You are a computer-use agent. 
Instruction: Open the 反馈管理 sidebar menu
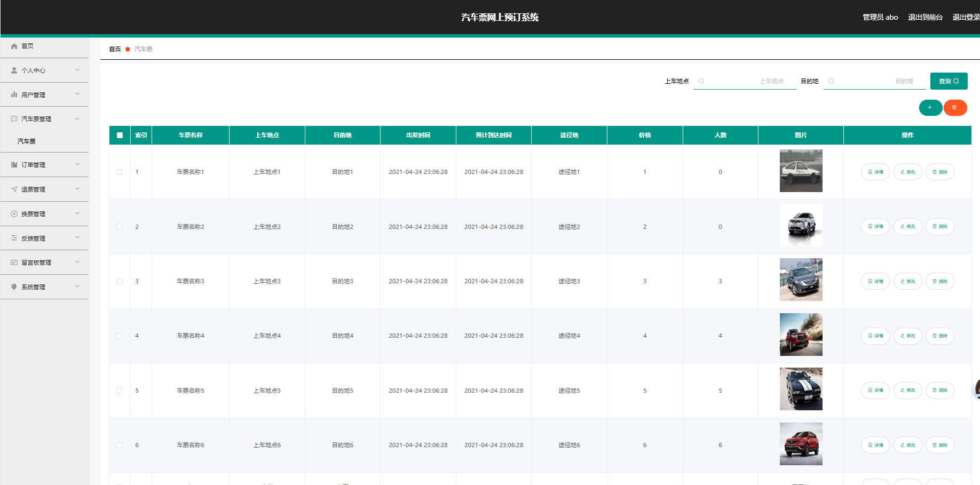point(33,238)
